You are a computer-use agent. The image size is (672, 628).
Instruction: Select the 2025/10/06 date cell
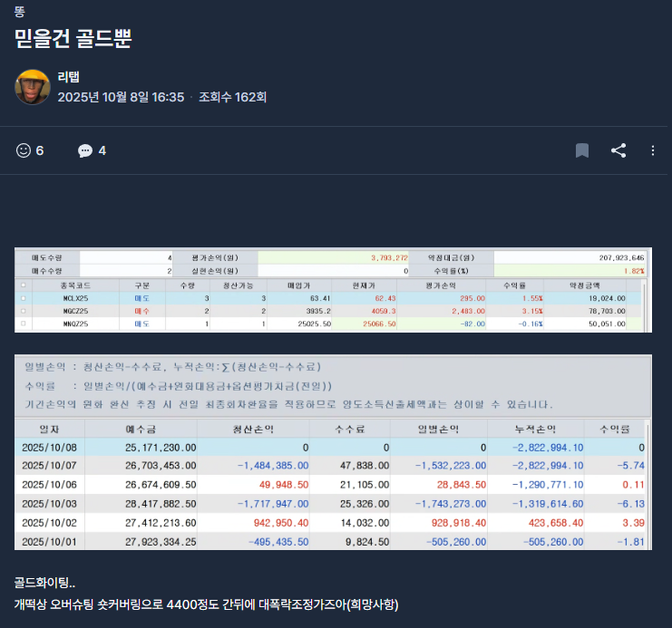pyautogui.click(x=49, y=485)
